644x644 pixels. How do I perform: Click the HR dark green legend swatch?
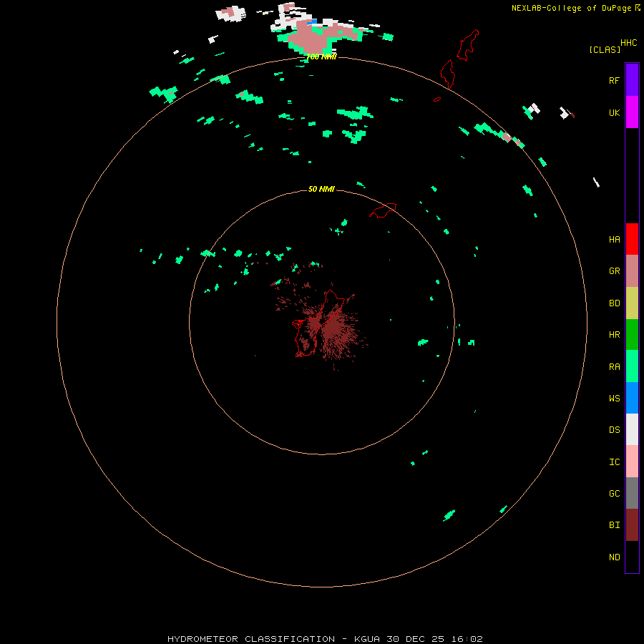coord(632,335)
